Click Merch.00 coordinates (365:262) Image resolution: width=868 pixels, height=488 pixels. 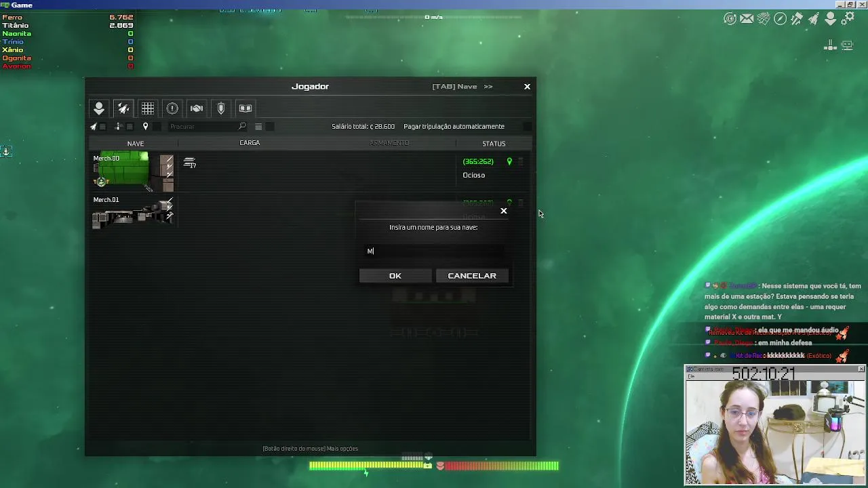click(478, 162)
